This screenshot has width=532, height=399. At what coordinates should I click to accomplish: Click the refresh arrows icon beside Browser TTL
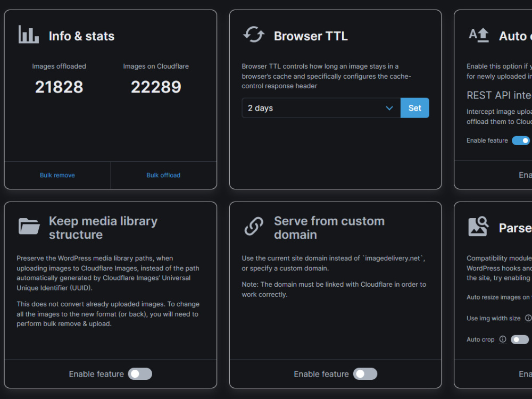pyautogui.click(x=254, y=34)
